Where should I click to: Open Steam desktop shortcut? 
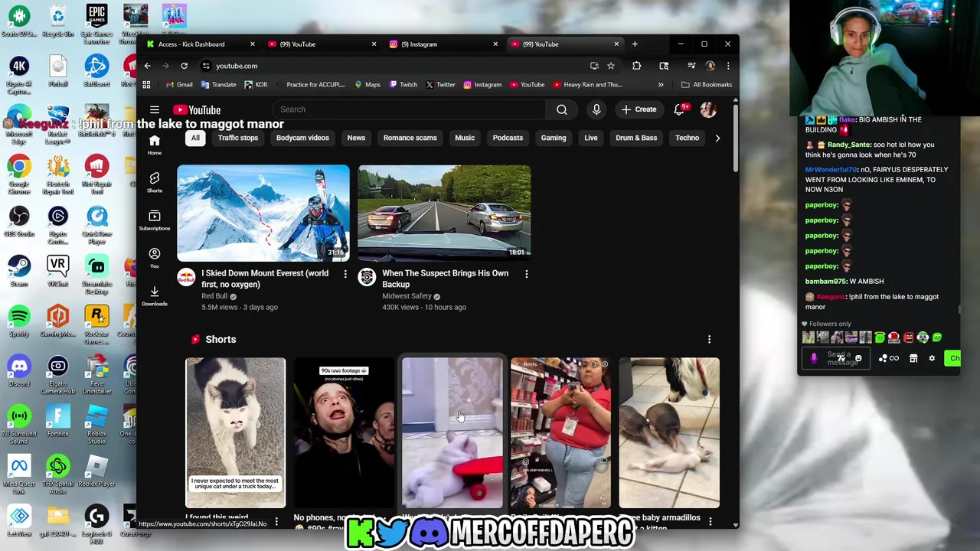pyautogui.click(x=19, y=270)
